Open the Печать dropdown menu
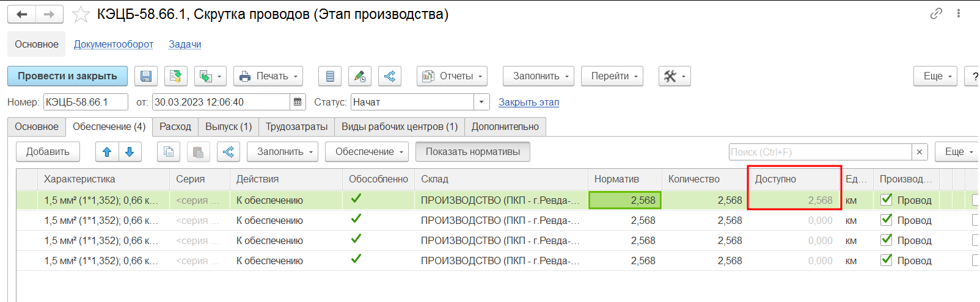Viewport: 980px width, 302px height. 268,76
